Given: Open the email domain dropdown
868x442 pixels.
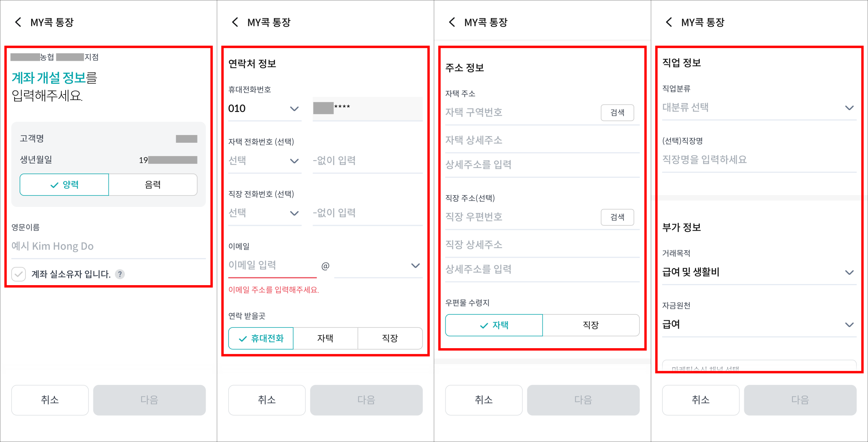Looking at the screenshot, I should pyautogui.click(x=415, y=265).
